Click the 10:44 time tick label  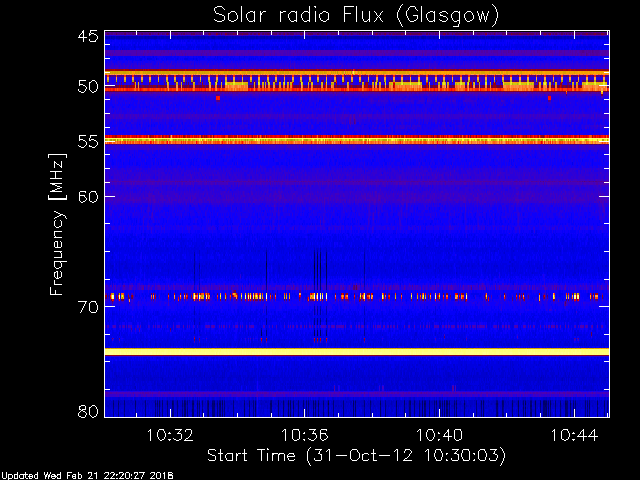tap(574, 435)
